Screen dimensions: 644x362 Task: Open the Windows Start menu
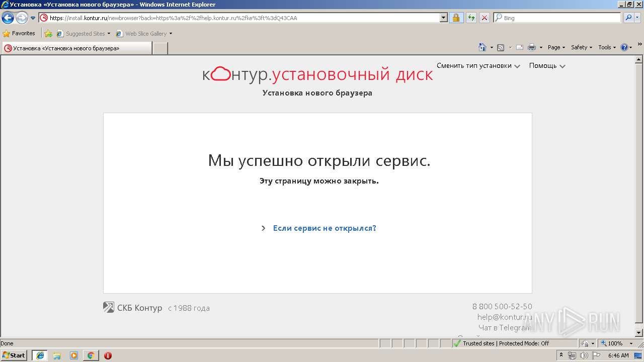tap(14, 355)
